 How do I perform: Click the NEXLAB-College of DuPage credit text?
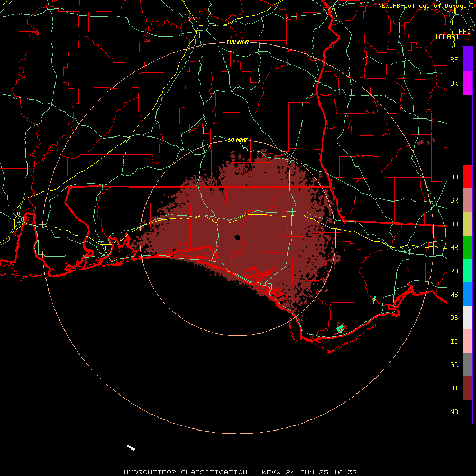[426, 6]
